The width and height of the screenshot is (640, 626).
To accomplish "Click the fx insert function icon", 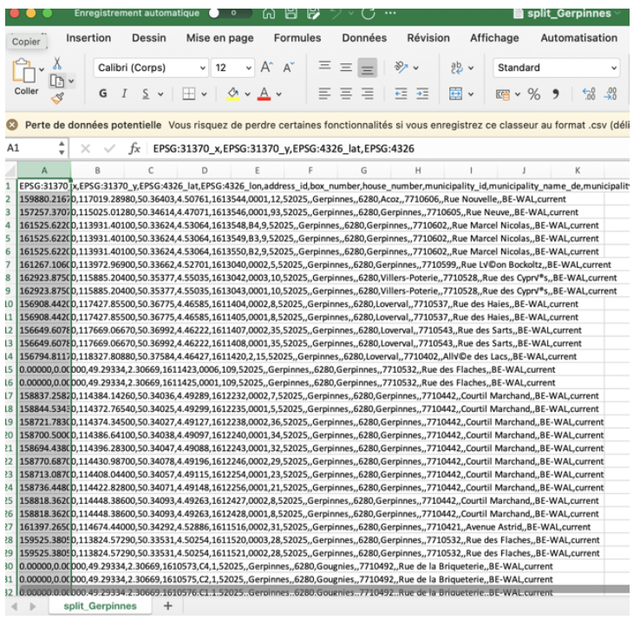I will click(x=134, y=149).
